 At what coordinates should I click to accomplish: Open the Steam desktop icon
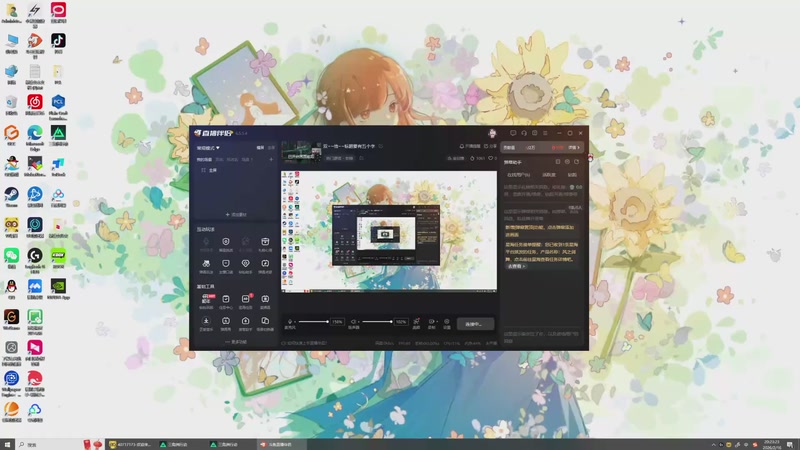(x=11, y=197)
